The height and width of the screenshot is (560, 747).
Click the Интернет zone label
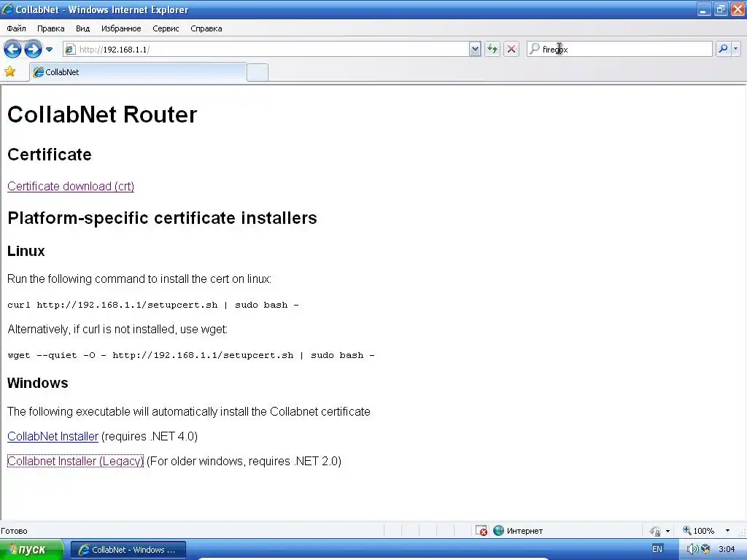(x=525, y=531)
